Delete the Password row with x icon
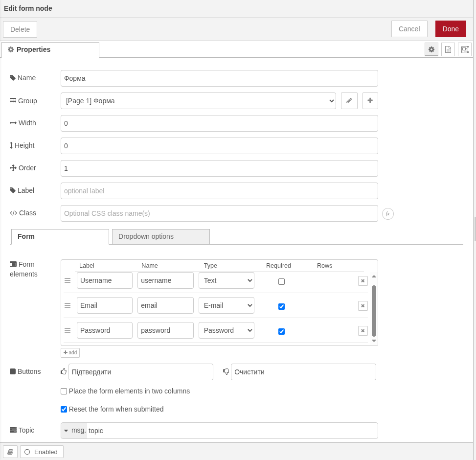The height and width of the screenshot is (460, 476). coord(363,331)
